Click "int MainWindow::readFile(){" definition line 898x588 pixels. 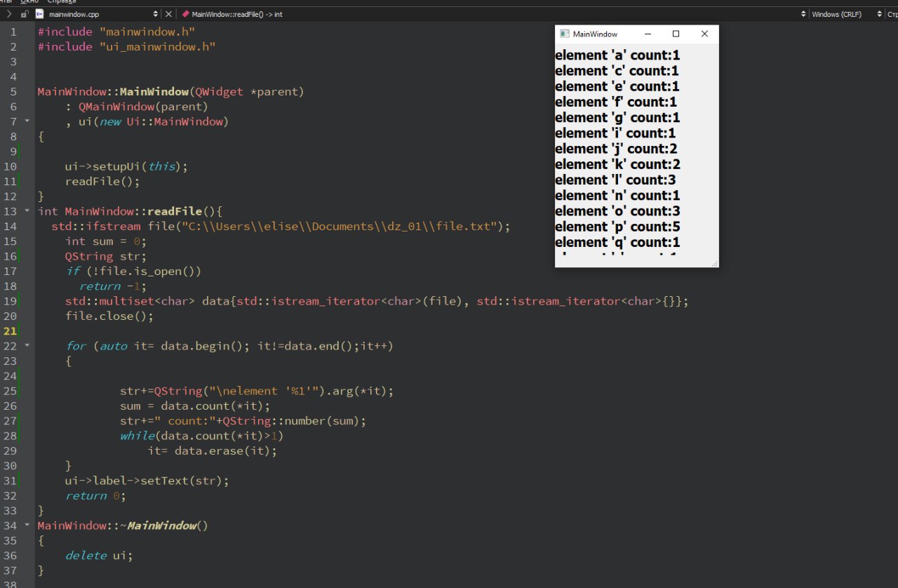tap(130, 211)
